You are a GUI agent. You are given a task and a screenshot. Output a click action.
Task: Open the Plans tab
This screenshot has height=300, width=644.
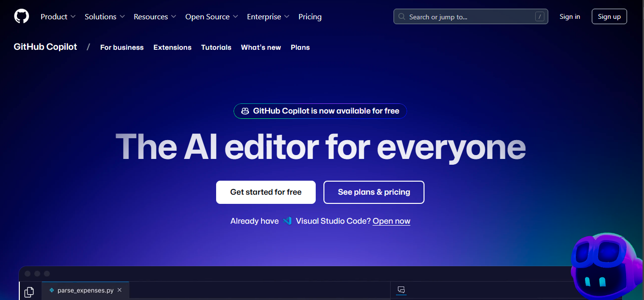300,47
